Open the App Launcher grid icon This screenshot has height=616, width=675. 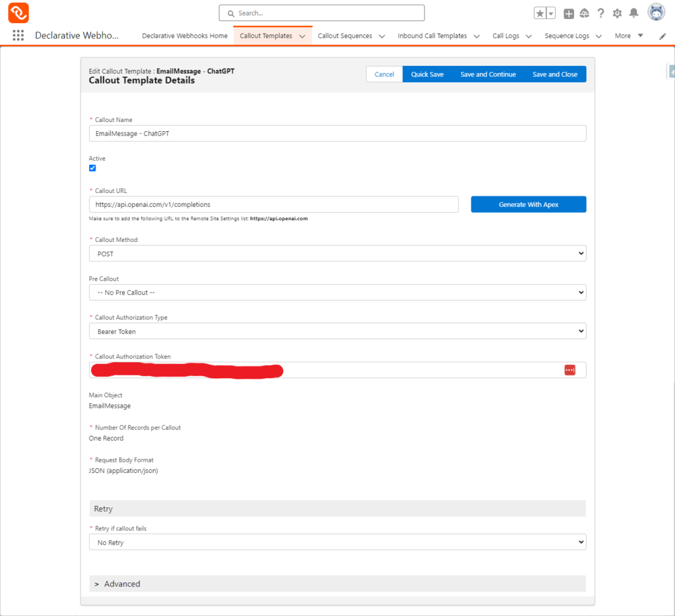click(16, 35)
